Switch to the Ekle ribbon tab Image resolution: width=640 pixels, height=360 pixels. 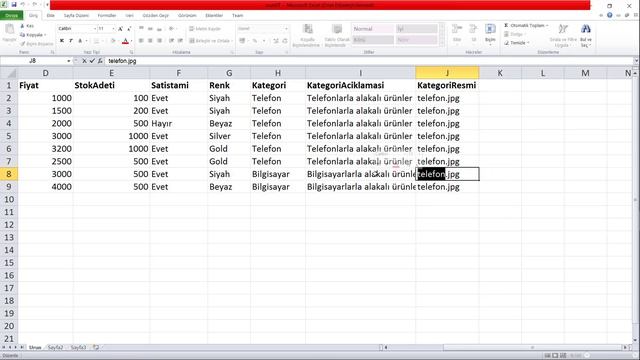tap(51, 16)
